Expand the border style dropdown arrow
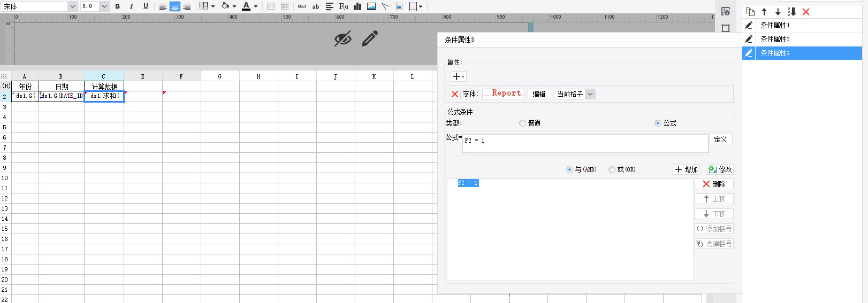The width and height of the screenshot is (868, 303). 213,6
